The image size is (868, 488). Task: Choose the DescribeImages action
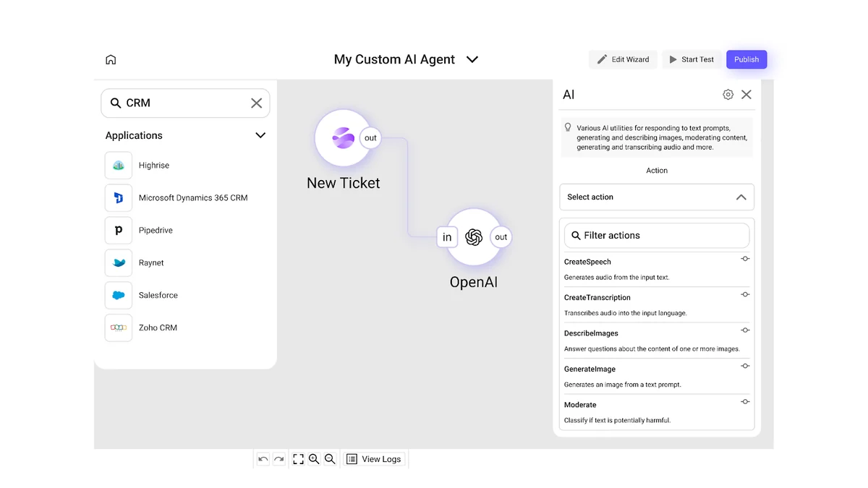tap(657, 341)
